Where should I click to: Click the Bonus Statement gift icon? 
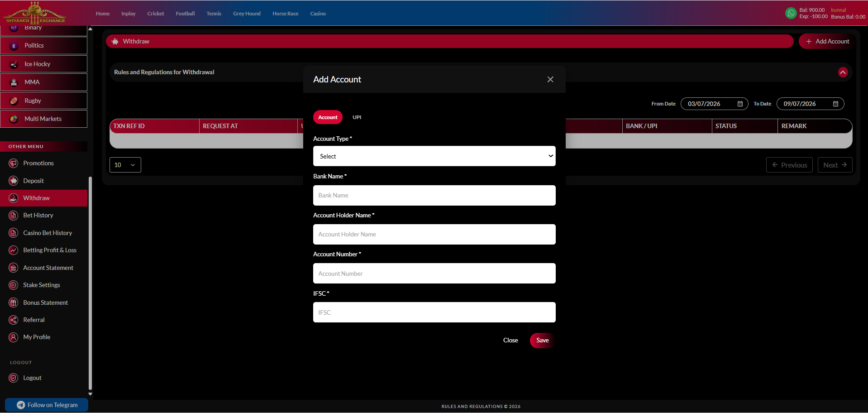coord(14,303)
